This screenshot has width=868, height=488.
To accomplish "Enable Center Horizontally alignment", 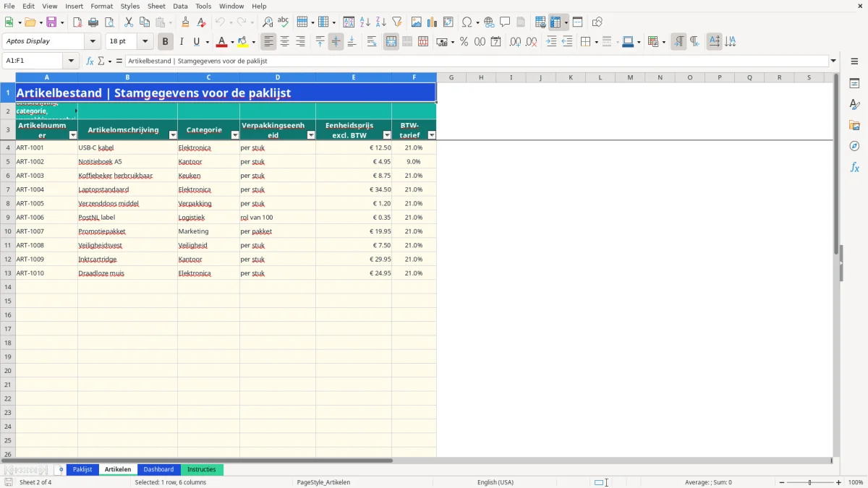I will pos(285,42).
